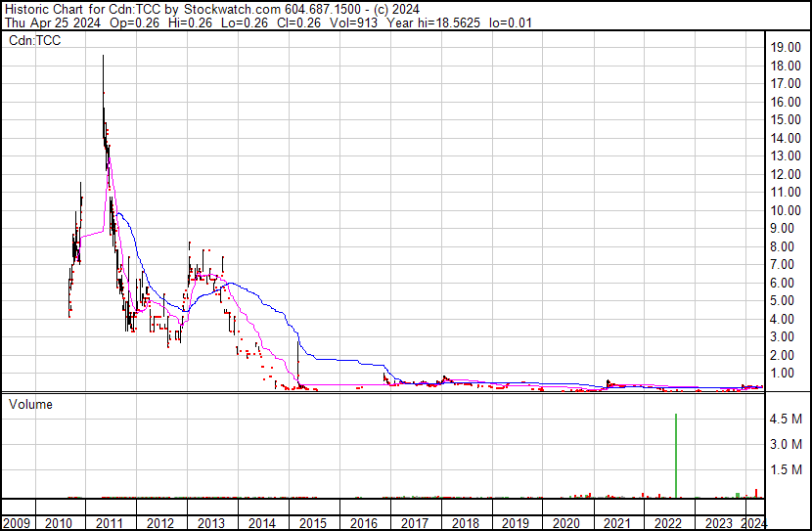Click the 'Cdn:TCC' chart symbol label
The image size is (812, 531).
coord(34,40)
